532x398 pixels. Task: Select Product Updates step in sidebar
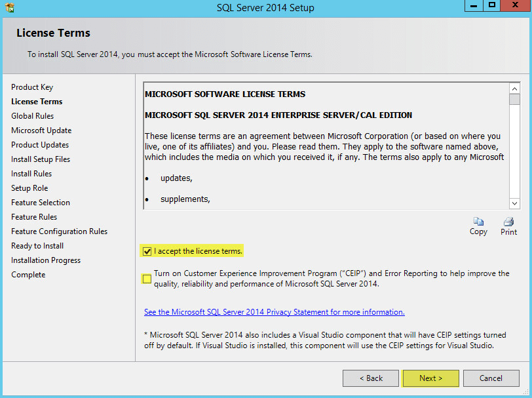pyautogui.click(x=40, y=145)
